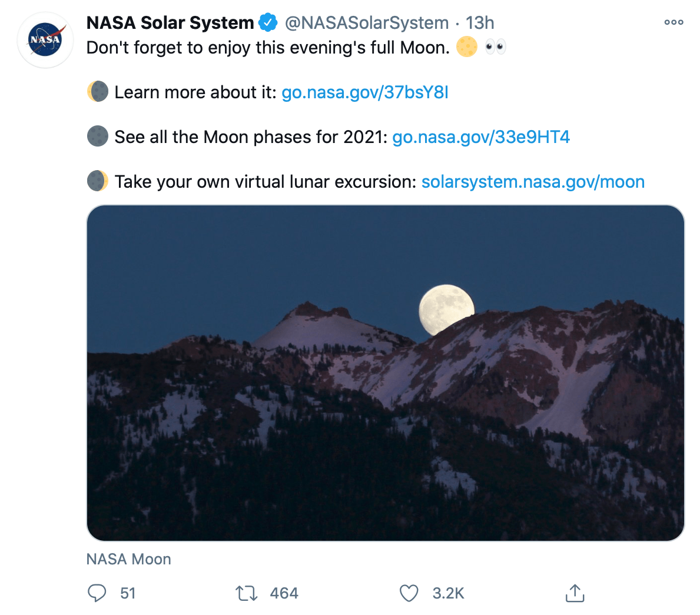Viewport: 700px width, 615px height.
Task: Retweet using the retweet arrows icon
Action: tap(247, 593)
